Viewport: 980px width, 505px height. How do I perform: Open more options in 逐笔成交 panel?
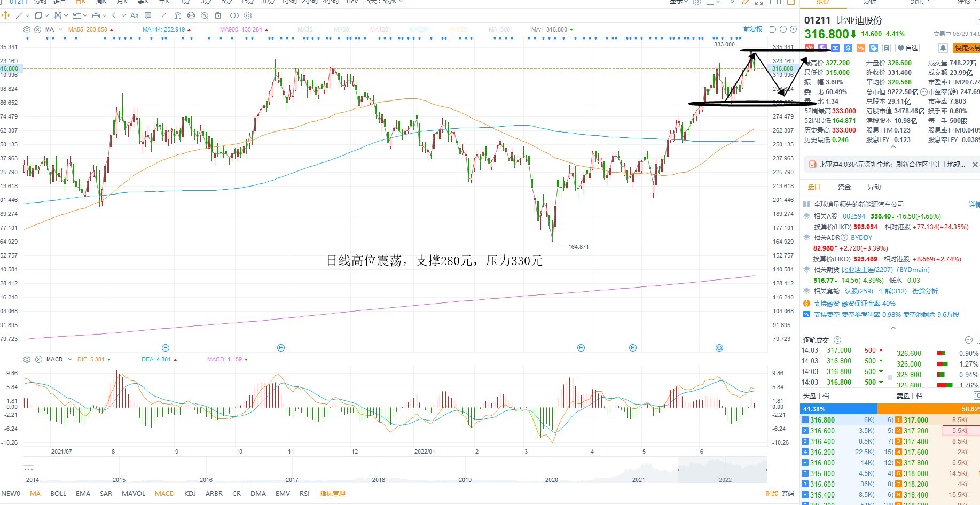(x=969, y=340)
